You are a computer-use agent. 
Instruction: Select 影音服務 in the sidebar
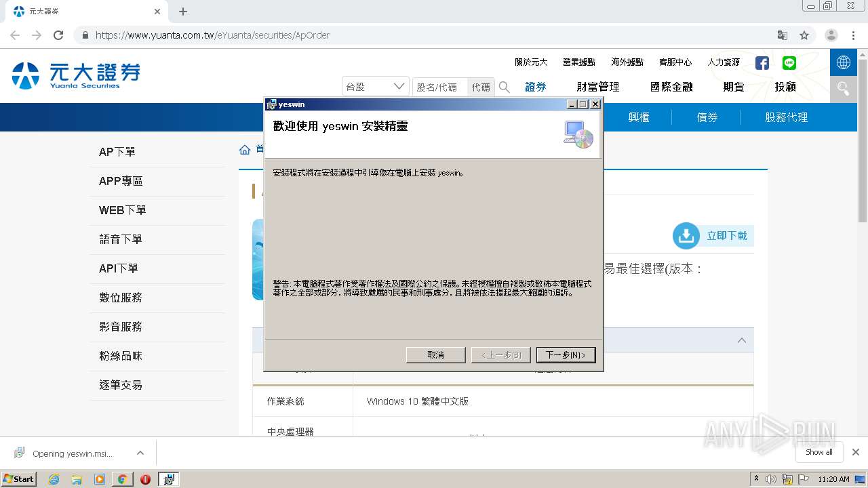coord(157,327)
